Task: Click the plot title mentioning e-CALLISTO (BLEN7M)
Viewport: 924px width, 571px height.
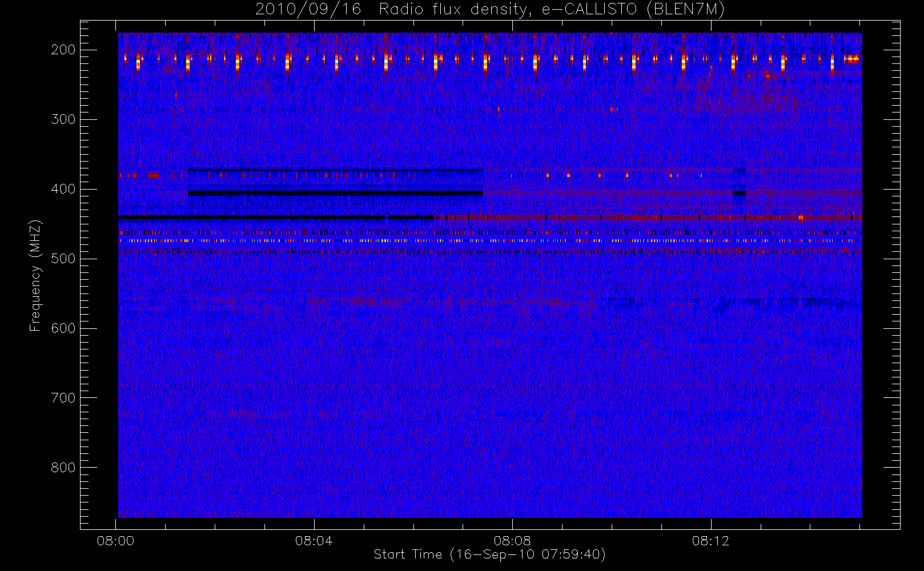Action: click(490, 9)
